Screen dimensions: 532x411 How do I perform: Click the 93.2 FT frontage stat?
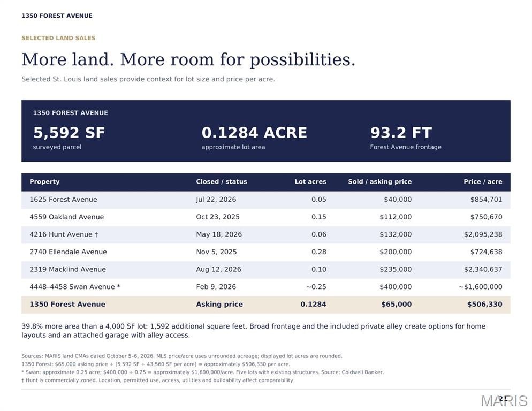pos(406,138)
